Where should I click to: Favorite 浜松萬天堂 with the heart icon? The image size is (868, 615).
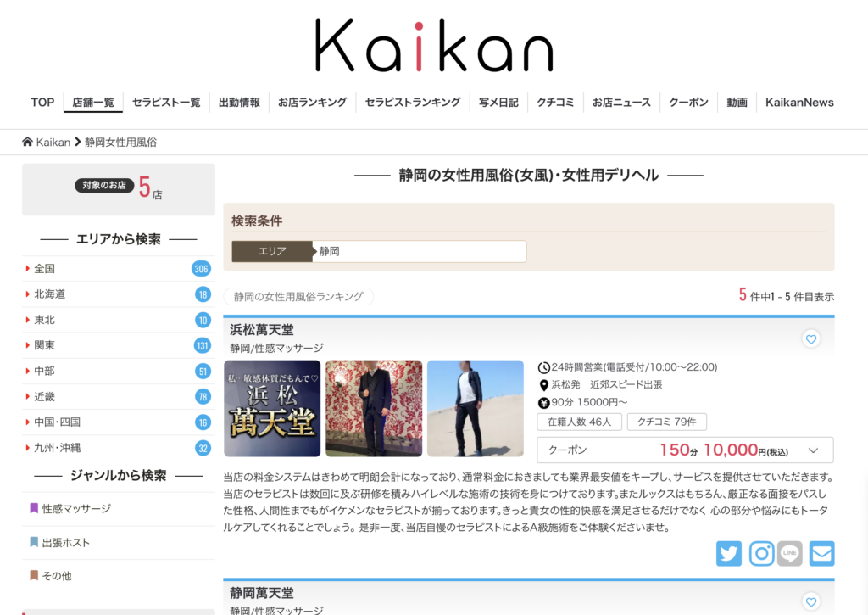click(x=811, y=339)
